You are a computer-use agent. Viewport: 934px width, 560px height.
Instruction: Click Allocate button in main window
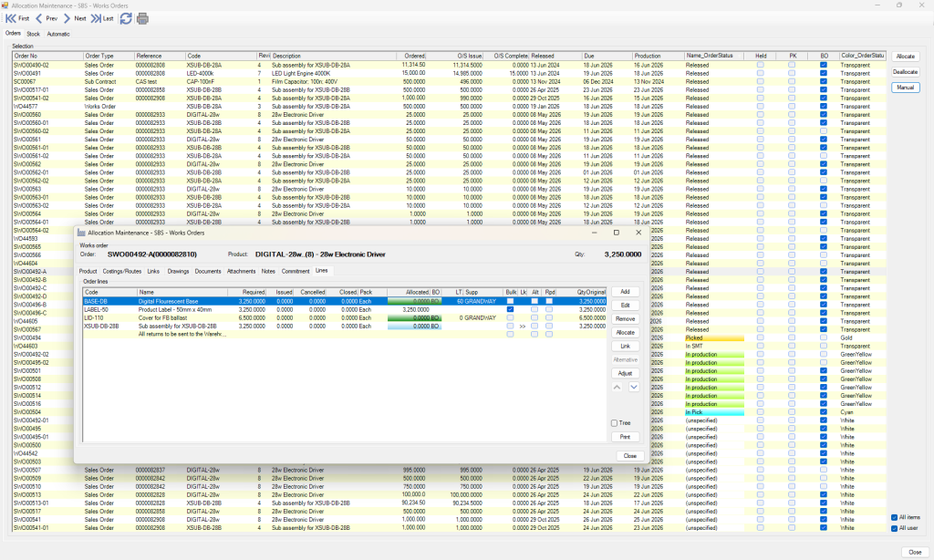click(x=906, y=57)
